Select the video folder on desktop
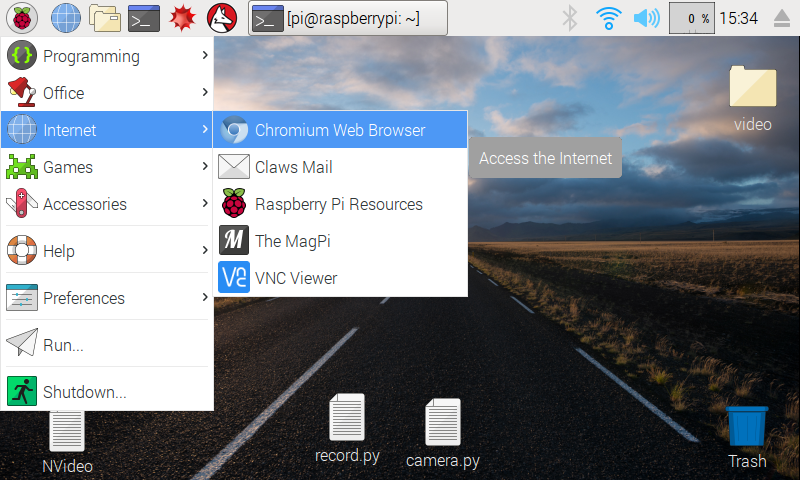Screen dimensions: 800x480 [x=753, y=98]
